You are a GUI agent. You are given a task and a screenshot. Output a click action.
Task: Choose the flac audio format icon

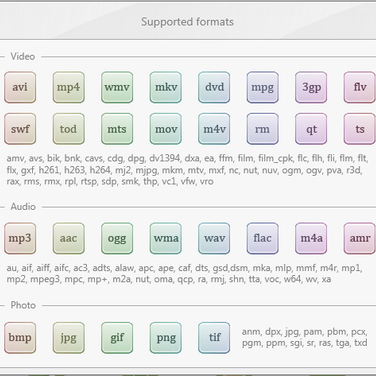click(263, 238)
